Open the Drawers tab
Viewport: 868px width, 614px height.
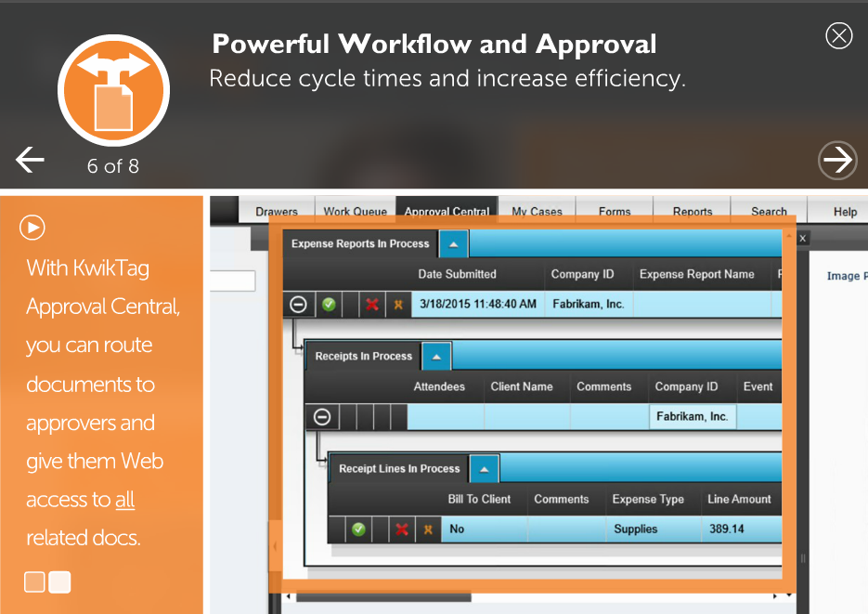point(277,211)
